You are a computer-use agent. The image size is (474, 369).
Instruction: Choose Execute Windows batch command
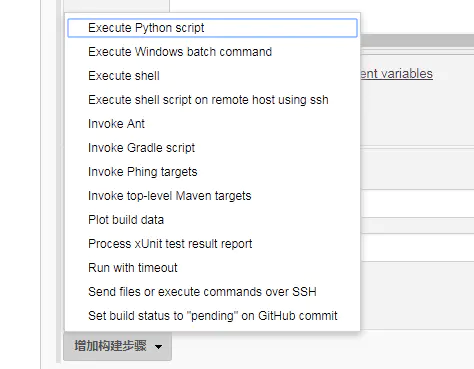pos(212,52)
